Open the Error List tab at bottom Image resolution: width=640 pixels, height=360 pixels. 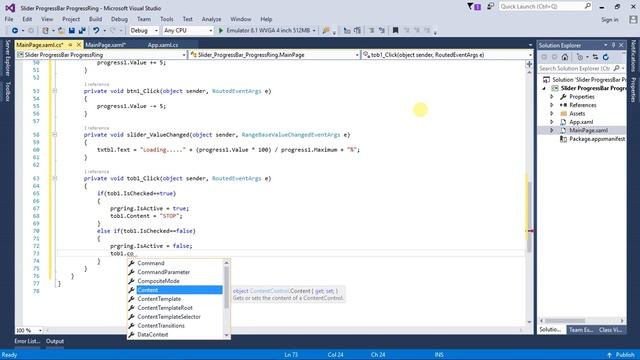click(27, 341)
